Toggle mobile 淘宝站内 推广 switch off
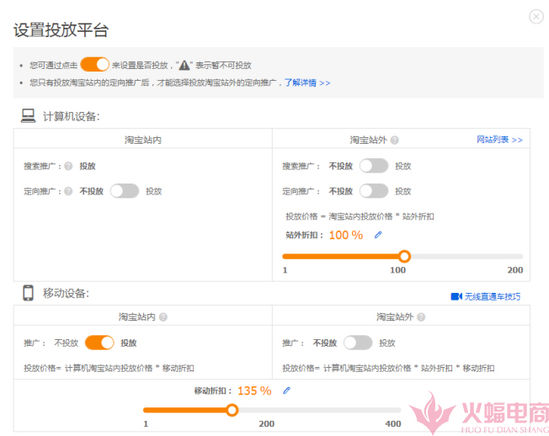Viewport: 549px width, 436px height. click(x=99, y=342)
